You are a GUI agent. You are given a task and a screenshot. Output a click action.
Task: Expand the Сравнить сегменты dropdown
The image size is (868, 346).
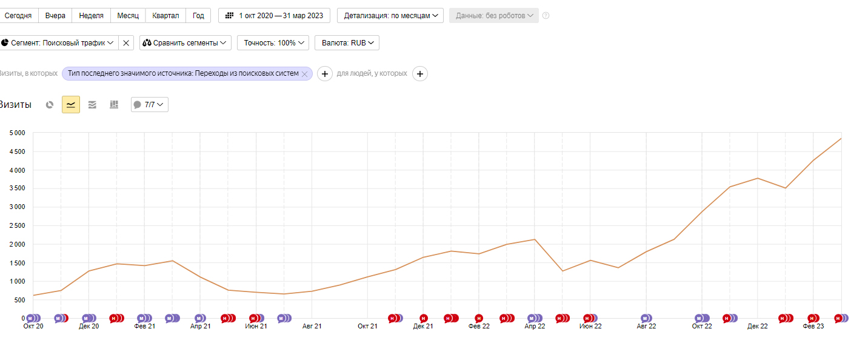[185, 43]
